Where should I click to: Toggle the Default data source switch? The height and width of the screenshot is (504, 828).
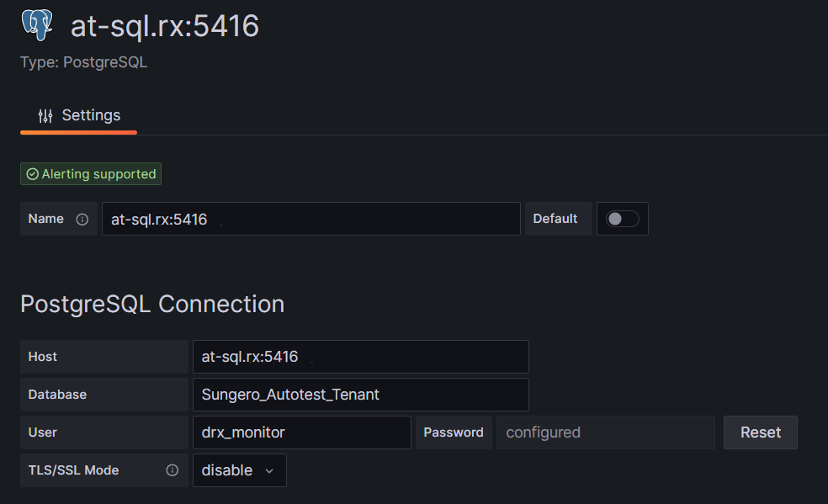coord(623,219)
